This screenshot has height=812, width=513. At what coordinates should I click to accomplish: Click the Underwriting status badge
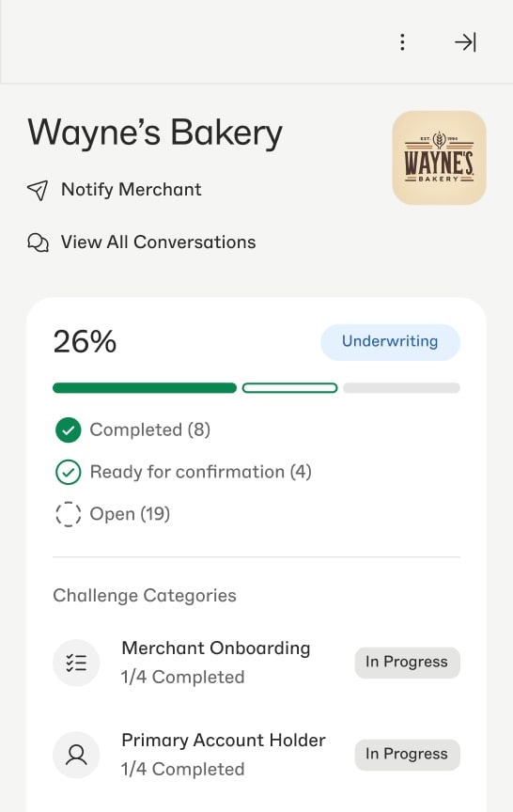(390, 342)
